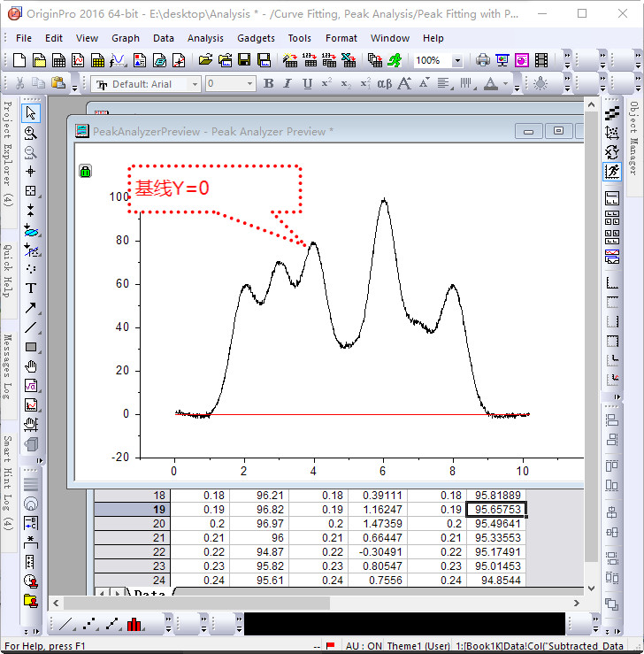Insert Greek symbols with αβ button
The image size is (644, 654).
384,84
